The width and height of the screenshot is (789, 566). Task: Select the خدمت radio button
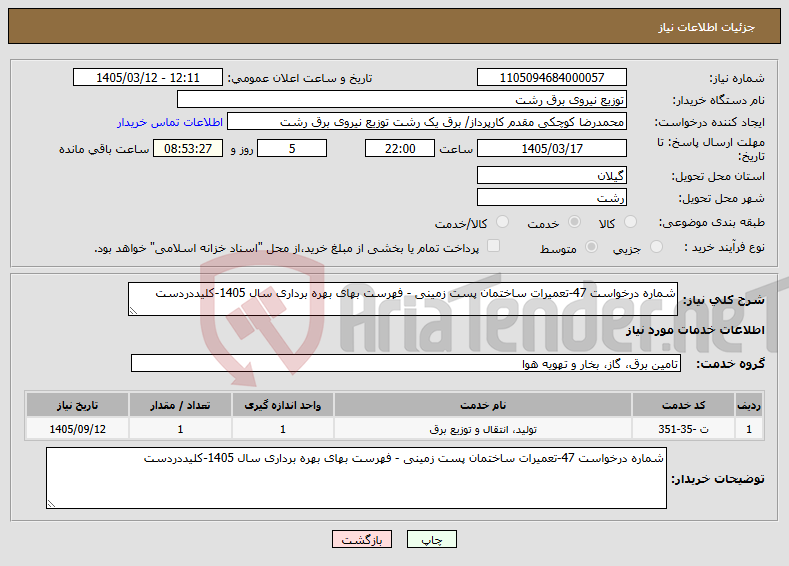tap(574, 222)
